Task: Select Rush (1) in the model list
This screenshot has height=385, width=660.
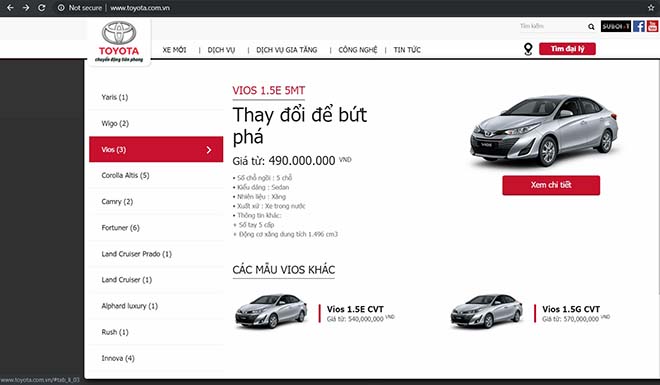Action: (156, 332)
